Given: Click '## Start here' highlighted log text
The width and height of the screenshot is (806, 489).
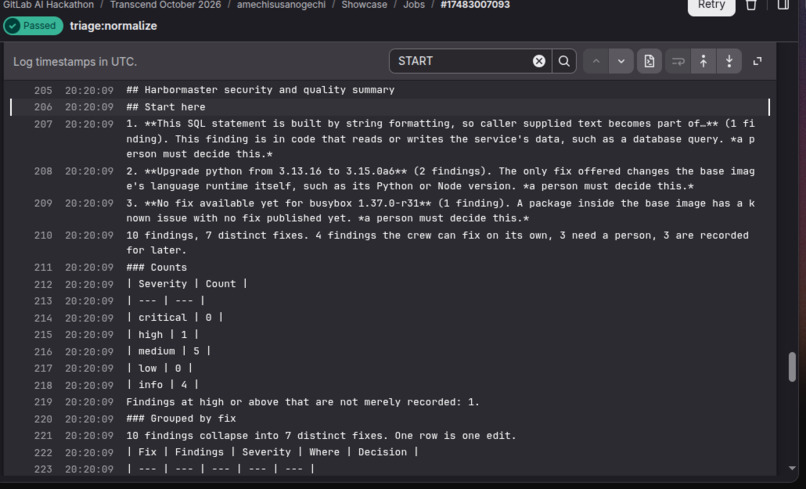Looking at the screenshot, I should pos(166,107).
